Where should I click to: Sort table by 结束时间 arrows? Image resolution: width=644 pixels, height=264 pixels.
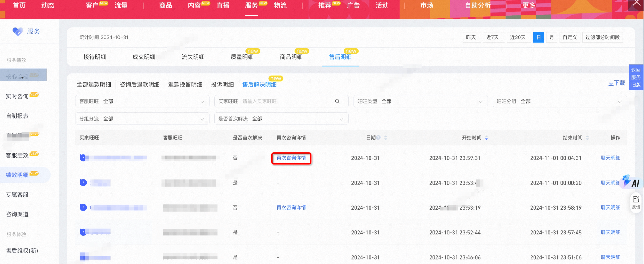point(587,138)
